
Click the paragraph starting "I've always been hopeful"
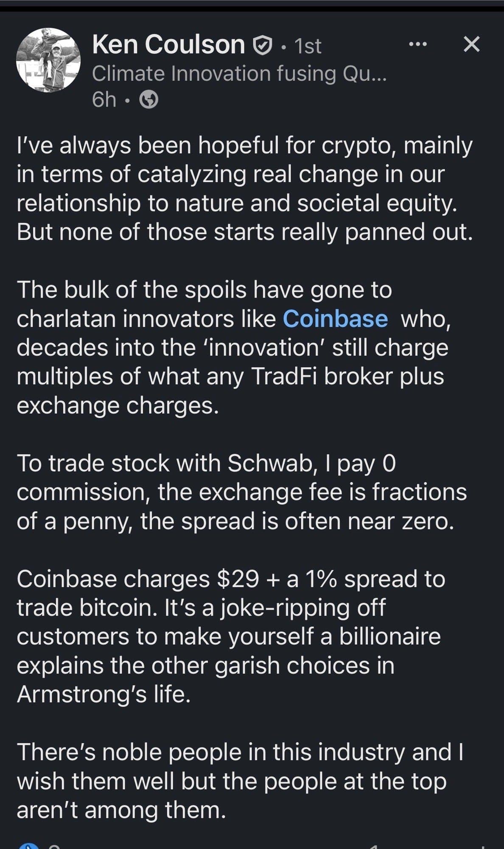click(x=244, y=189)
